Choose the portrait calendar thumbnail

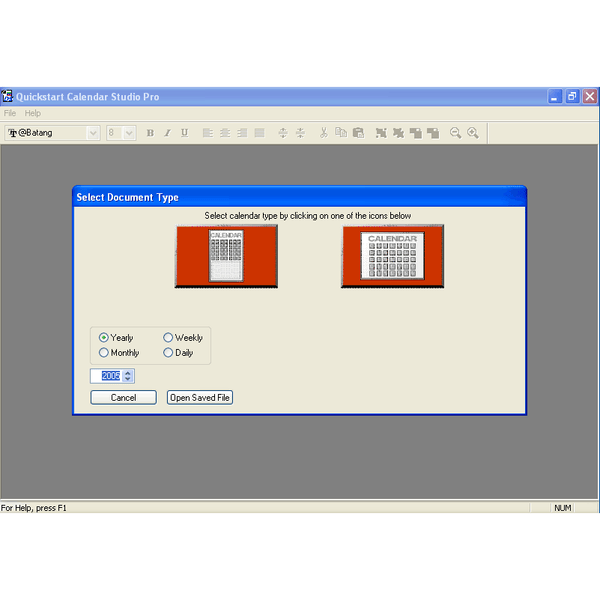point(226,256)
